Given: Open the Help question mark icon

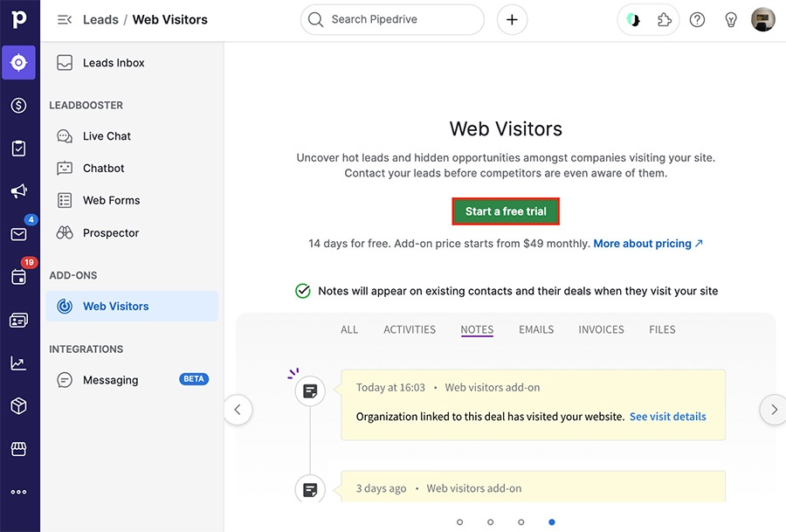Looking at the screenshot, I should [697, 20].
